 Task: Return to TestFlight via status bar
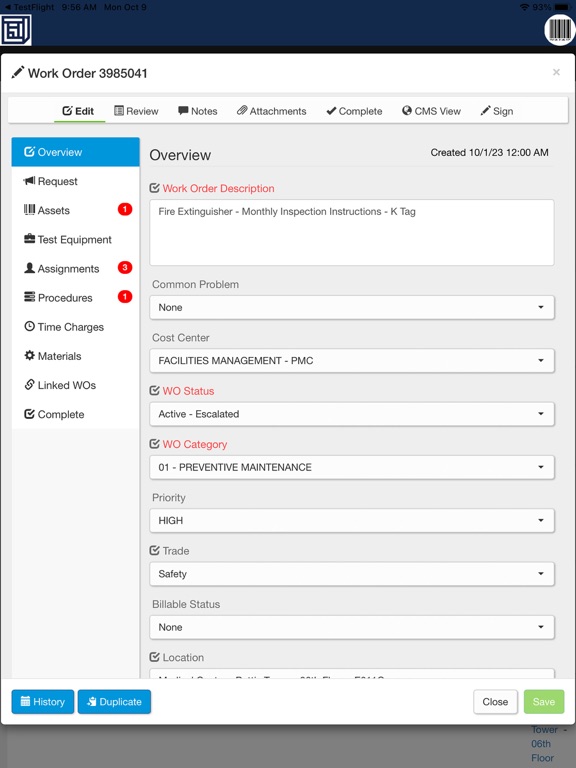click(28, 7)
